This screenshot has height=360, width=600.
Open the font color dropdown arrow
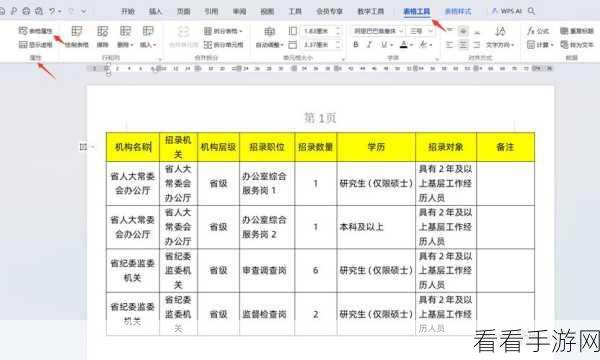pyautogui.click(x=412, y=45)
